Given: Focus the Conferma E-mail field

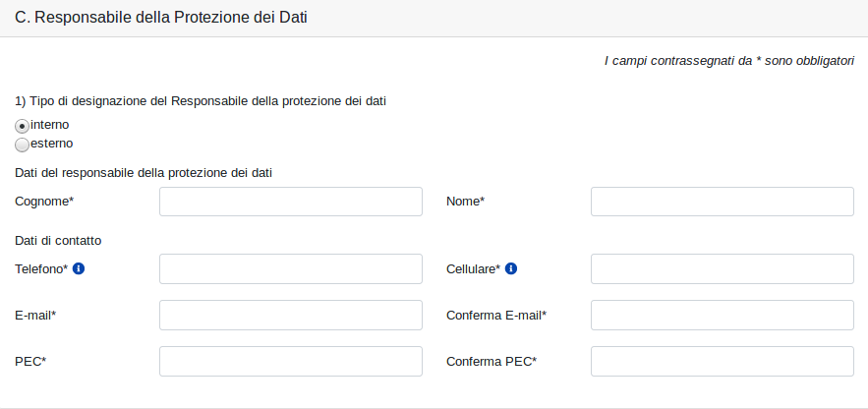Looking at the screenshot, I should click(722, 315).
